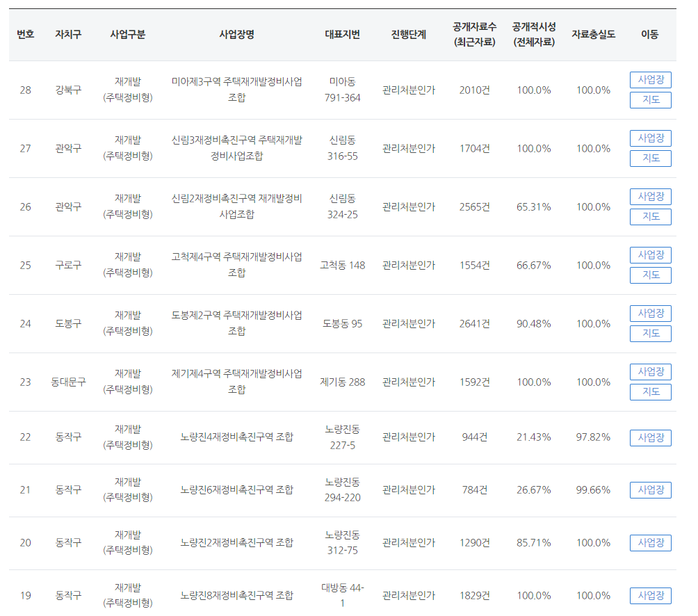This screenshot has width=698, height=616.
Task: Select 미아제3구역 주택재개발정비사업 조합 name
Action: pos(237,90)
